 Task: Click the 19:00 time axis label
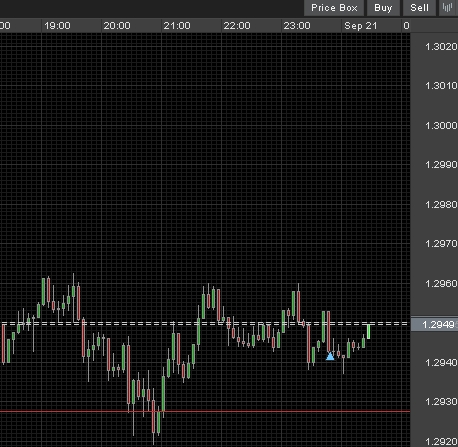click(x=57, y=26)
